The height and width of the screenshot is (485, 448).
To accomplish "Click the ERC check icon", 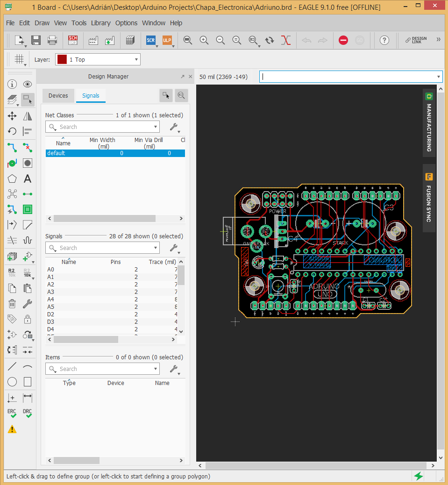I will (12, 414).
